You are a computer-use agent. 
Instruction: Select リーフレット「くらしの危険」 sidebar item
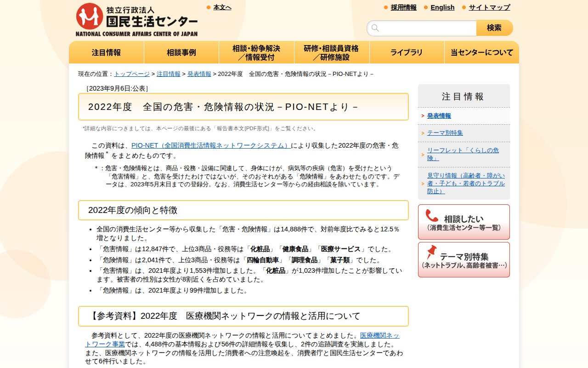click(463, 154)
